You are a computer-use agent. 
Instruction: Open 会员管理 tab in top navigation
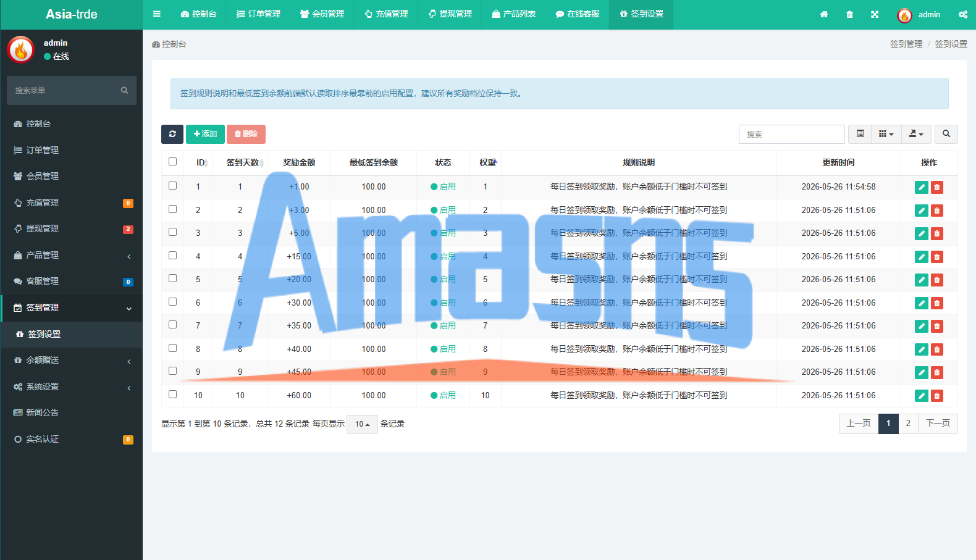click(x=322, y=14)
